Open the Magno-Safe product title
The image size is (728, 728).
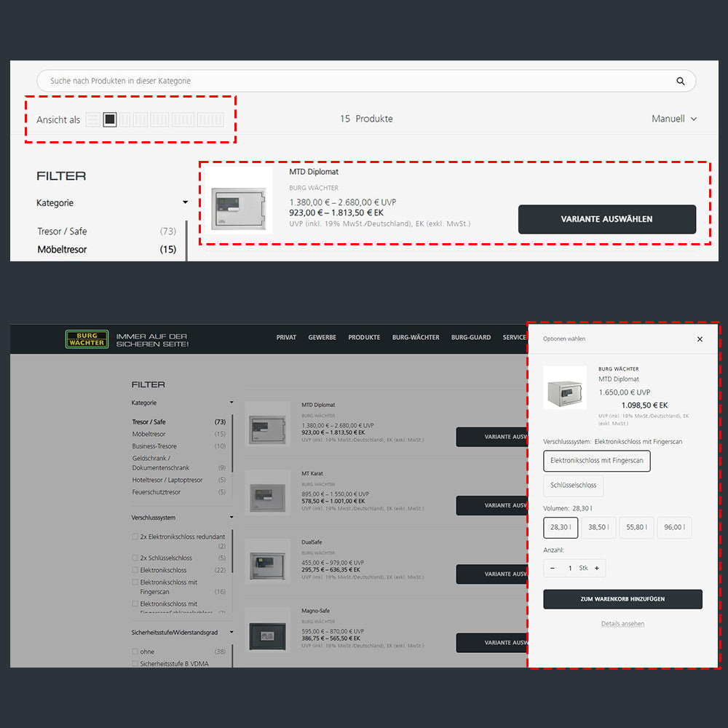(x=315, y=611)
